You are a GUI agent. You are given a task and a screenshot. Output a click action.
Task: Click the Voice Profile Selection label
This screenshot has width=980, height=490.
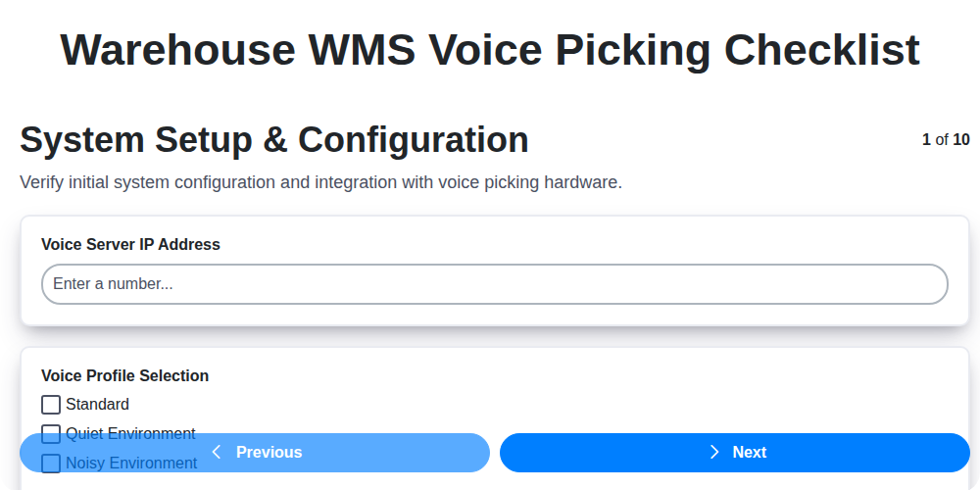tap(124, 376)
